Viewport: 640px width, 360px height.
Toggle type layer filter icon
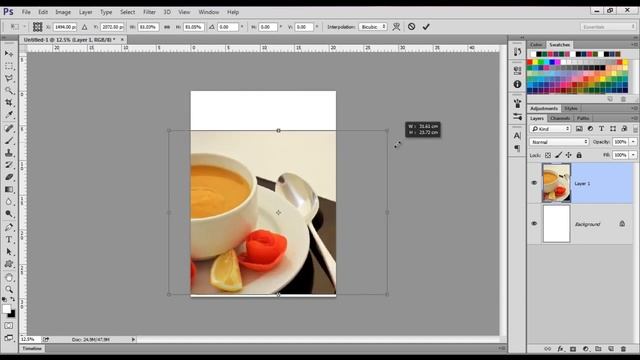coord(601,129)
